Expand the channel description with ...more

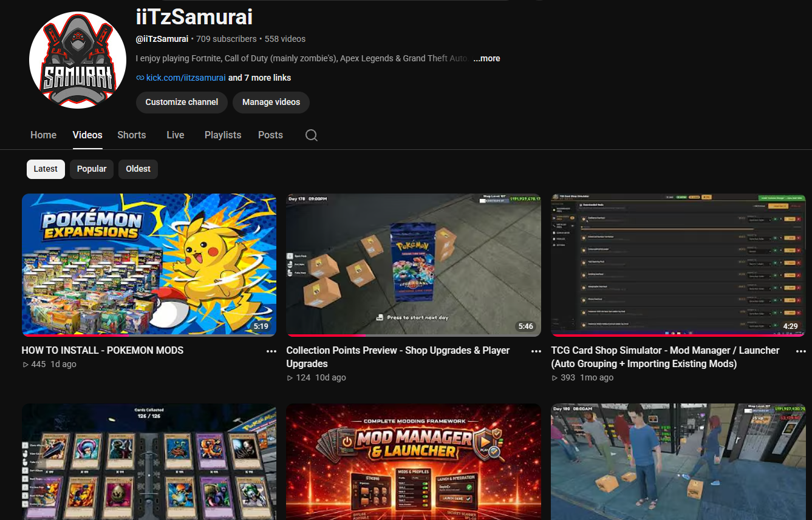(486, 58)
